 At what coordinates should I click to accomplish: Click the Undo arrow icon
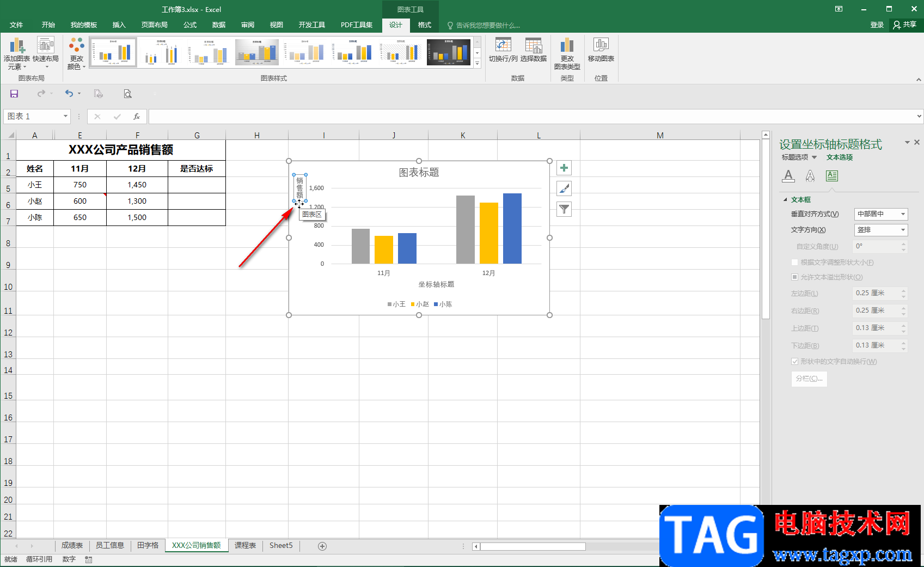pos(69,94)
